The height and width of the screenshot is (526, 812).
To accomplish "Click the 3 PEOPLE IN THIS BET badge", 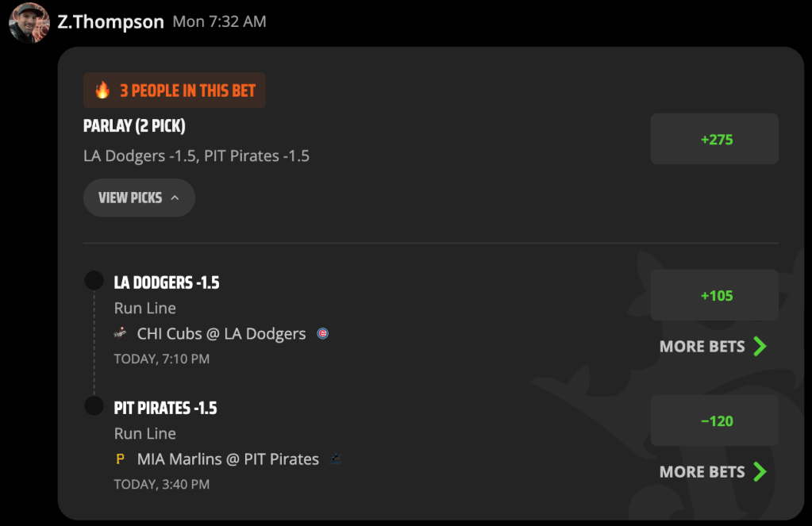I will [175, 90].
